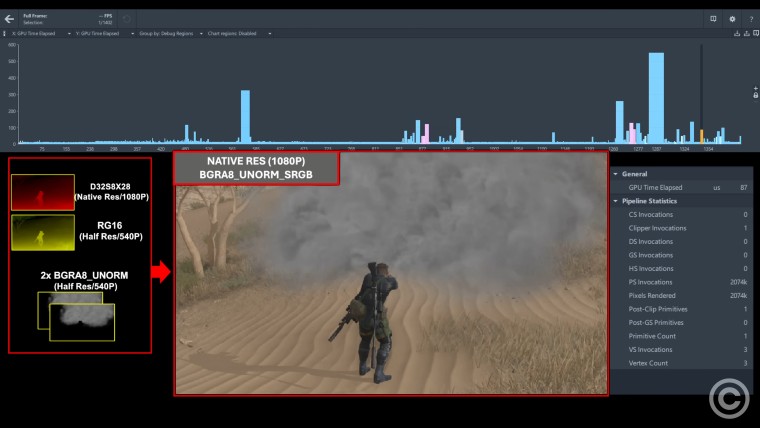Screen dimensions: 760x428
Task: Collapse the General section
Action: click(616, 174)
